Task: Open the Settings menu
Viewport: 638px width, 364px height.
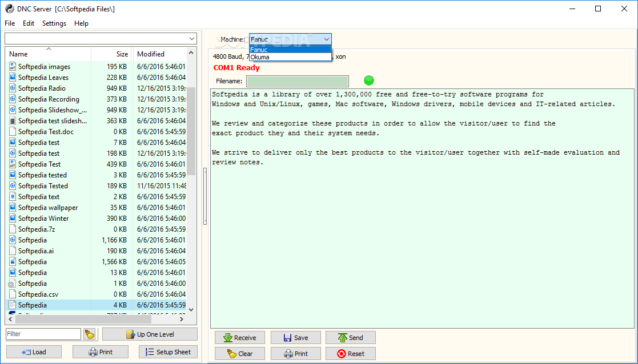Action: pyautogui.click(x=54, y=23)
